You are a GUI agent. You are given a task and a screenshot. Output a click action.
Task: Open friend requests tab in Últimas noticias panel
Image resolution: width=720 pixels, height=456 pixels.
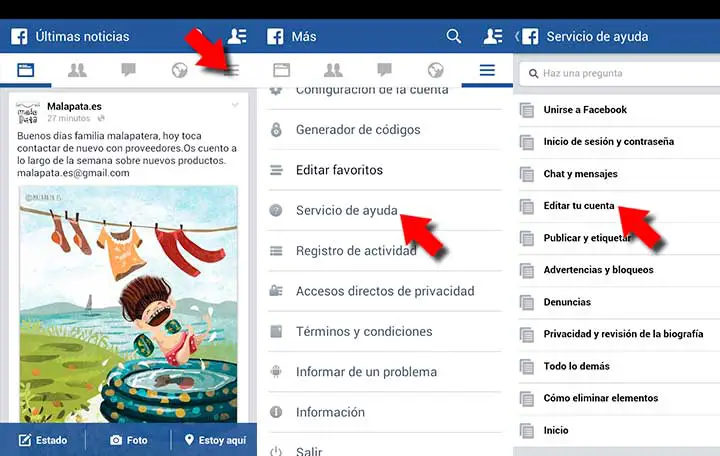coord(77,70)
